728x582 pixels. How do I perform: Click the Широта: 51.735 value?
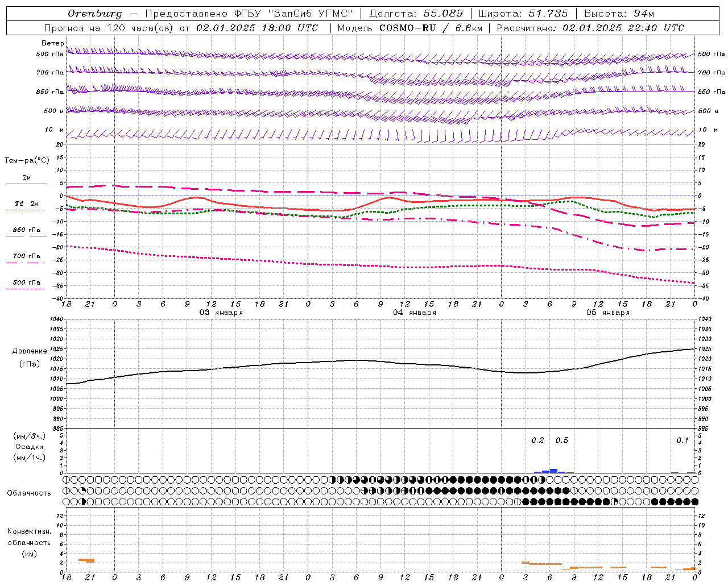[x=523, y=14]
